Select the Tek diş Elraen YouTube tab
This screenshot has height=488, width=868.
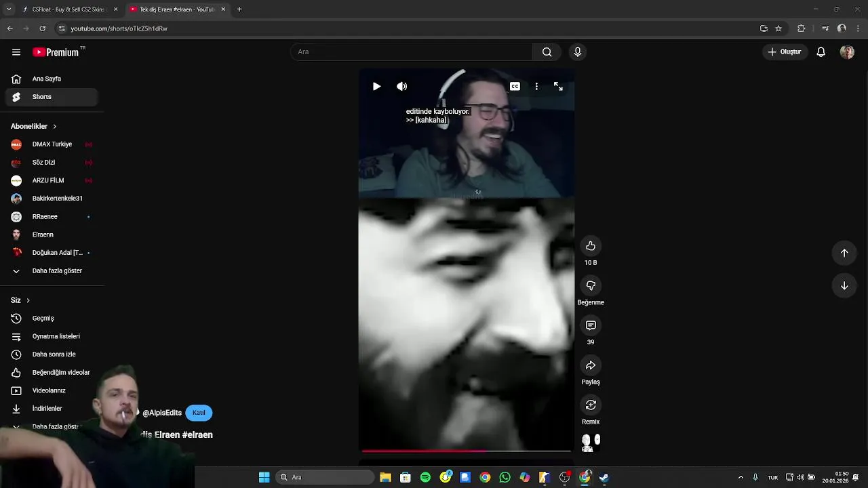[178, 9]
